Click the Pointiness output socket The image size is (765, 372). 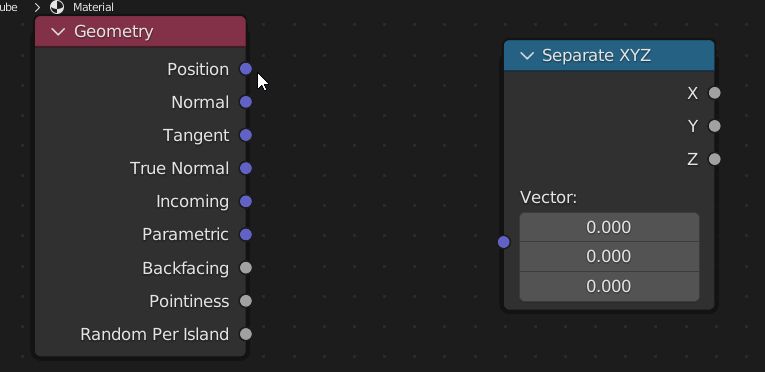(x=246, y=301)
